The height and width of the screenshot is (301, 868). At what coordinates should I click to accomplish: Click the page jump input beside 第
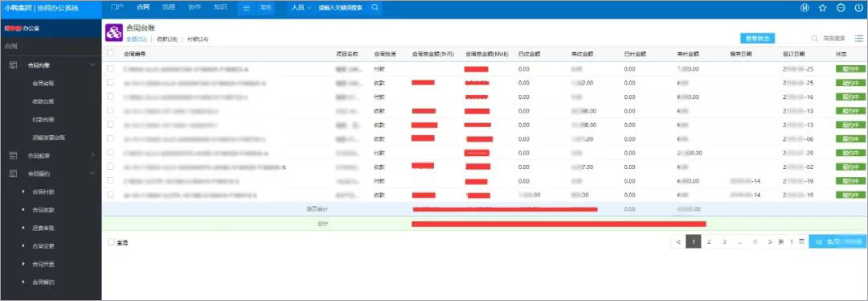pos(792,241)
